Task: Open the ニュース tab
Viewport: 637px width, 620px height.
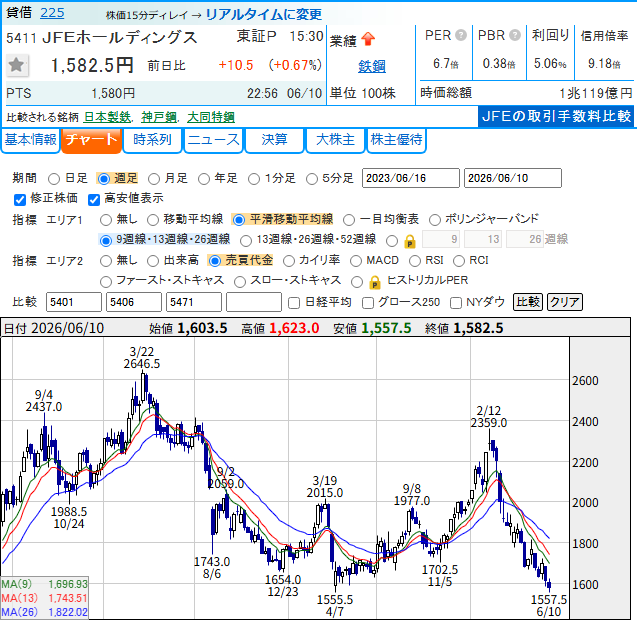Action: click(x=213, y=140)
